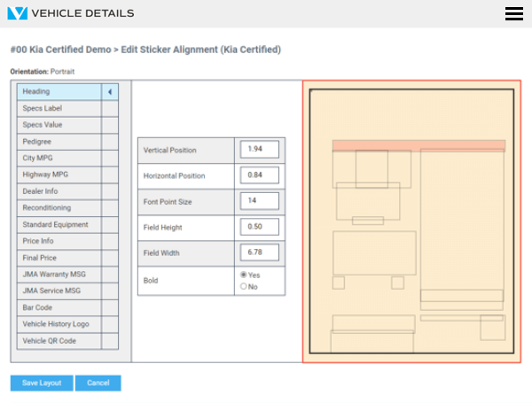Viewport: 532px width, 403px height.
Task: Edit the Font Point Size field
Action: tap(259, 201)
